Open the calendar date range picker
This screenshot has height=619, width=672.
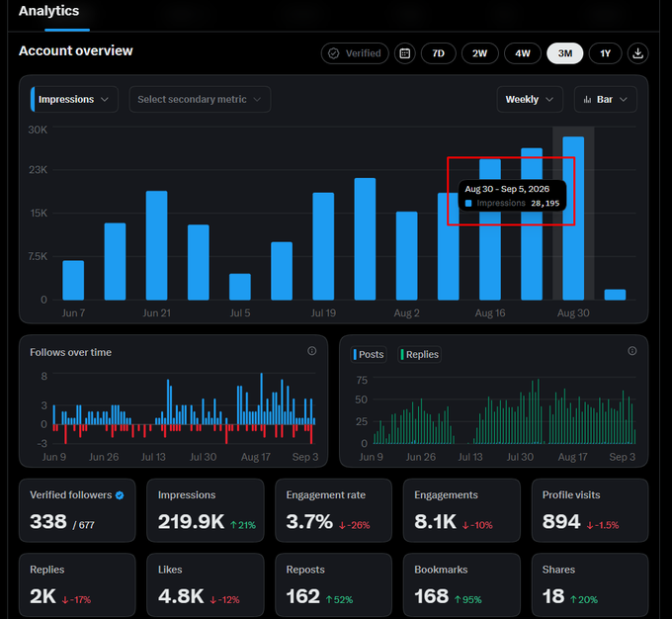tap(404, 53)
